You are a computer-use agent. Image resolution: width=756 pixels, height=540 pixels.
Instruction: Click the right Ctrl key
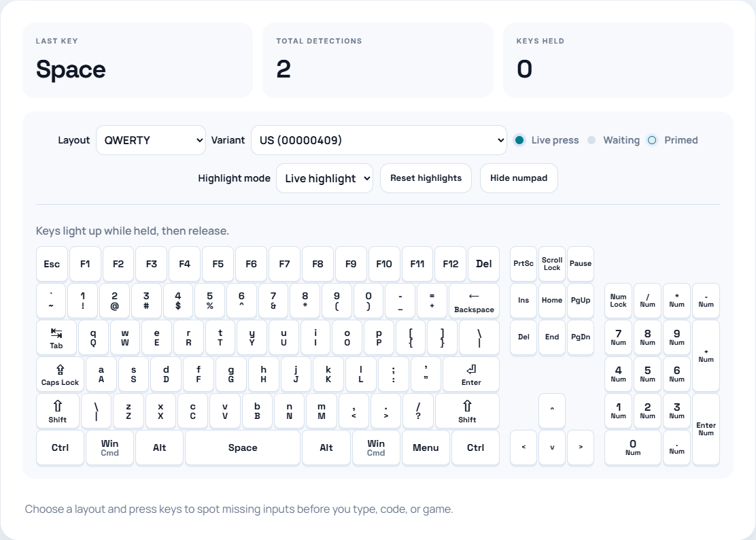pyautogui.click(x=475, y=448)
